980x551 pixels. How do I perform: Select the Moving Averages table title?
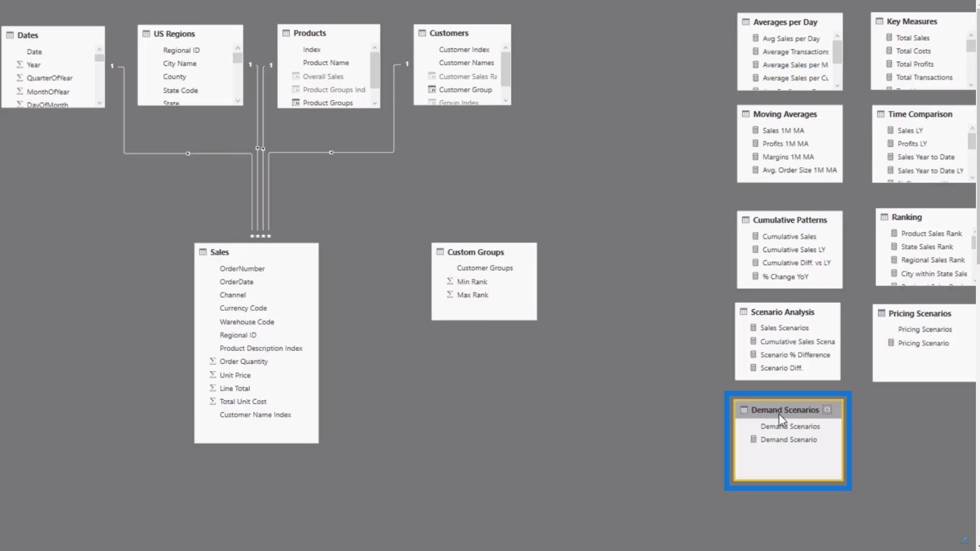coord(785,114)
